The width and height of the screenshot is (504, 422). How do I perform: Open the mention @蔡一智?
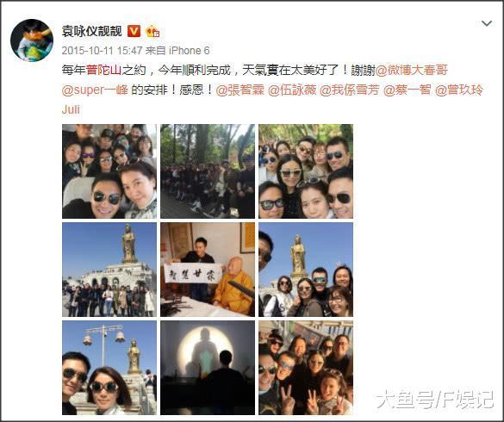tap(408, 90)
